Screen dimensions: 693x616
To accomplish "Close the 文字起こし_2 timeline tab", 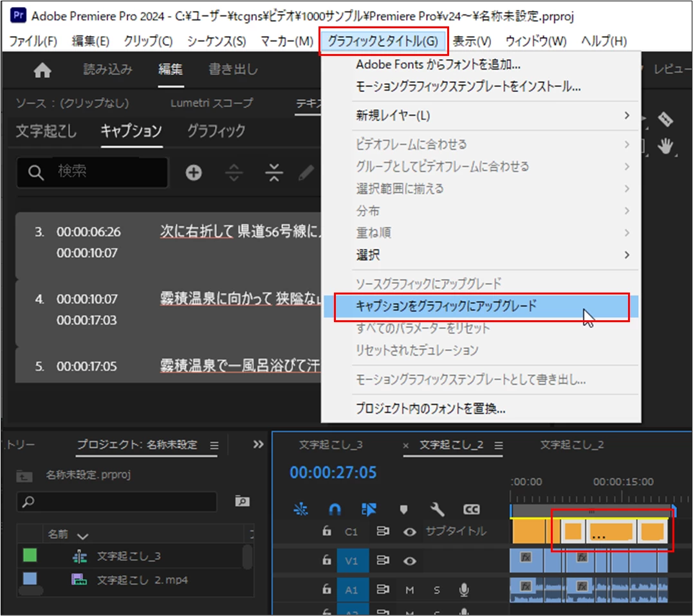I will coord(405,446).
